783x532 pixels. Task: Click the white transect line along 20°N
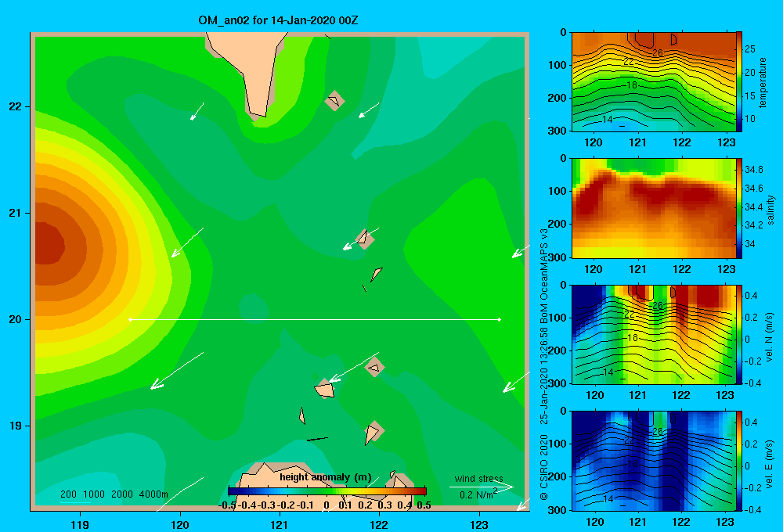[315, 319]
